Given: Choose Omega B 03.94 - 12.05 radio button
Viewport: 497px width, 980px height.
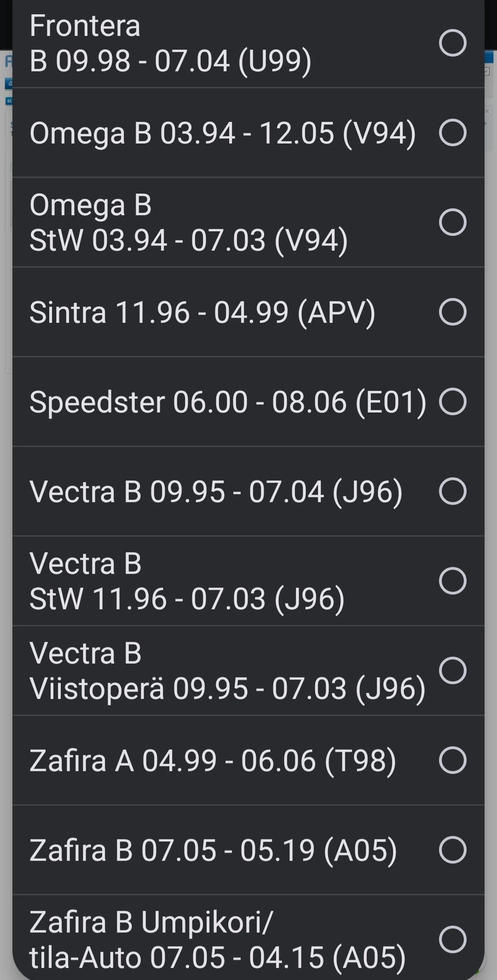Looking at the screenshot, I should click(452, 132).
